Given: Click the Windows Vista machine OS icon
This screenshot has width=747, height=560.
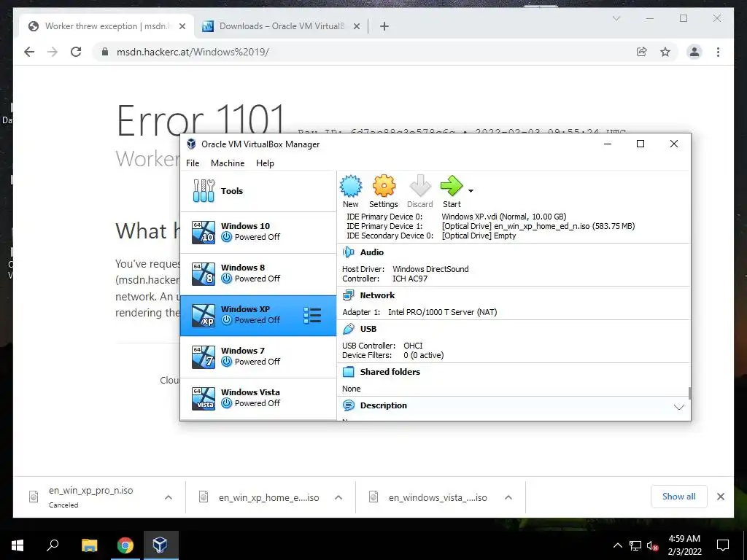Looking at the screenshot, I should (x=203, y=399).
